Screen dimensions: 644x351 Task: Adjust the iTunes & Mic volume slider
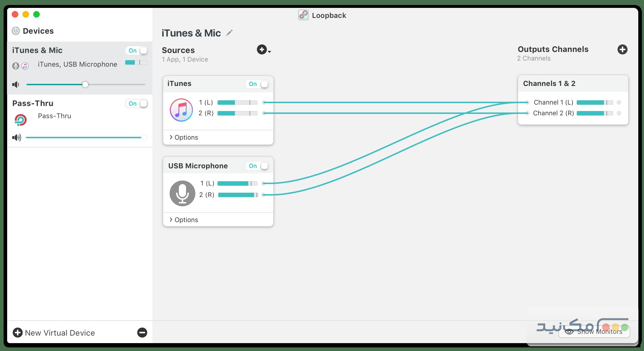pyautogui.click(x=85, y=85)
